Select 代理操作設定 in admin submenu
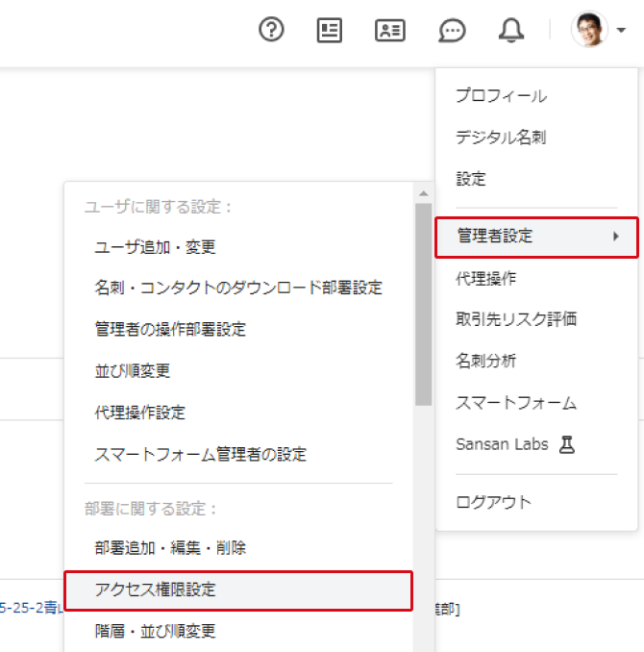Image resolution: width=644 pixels, height=652 pixels. tap(140, 413)
